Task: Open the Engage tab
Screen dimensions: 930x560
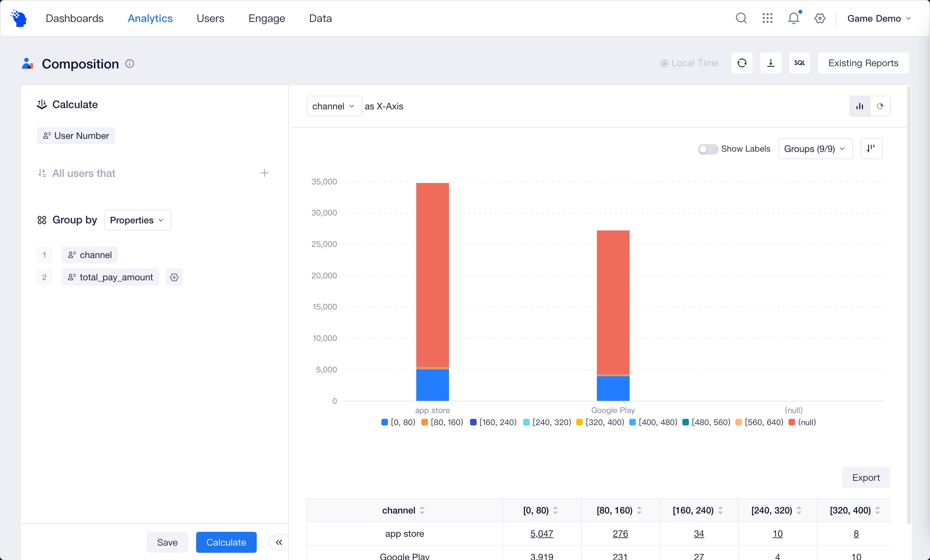Action: 266,18
